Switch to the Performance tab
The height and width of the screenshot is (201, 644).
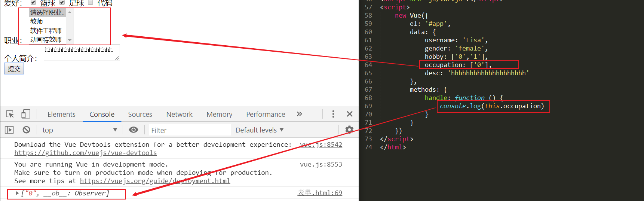(266, 114)
